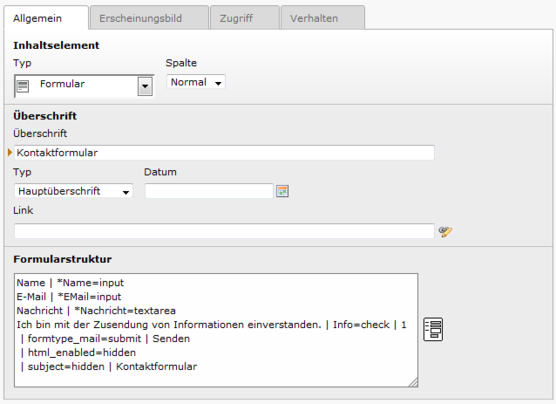
Task: Click the Spalte field label
Action: [181, 63]
